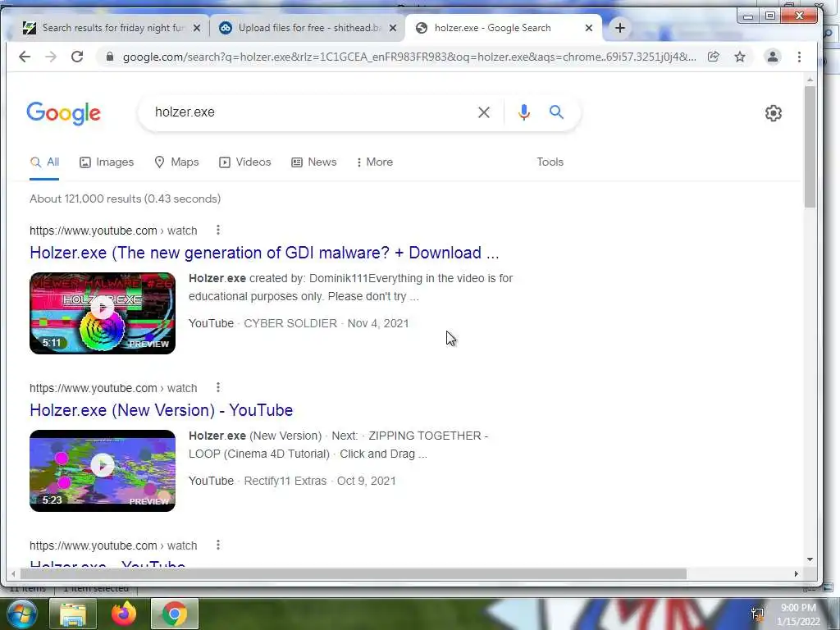840x630 pixels.
Task: Click second result's youtube.com watch URL
Action: [113, 388]
